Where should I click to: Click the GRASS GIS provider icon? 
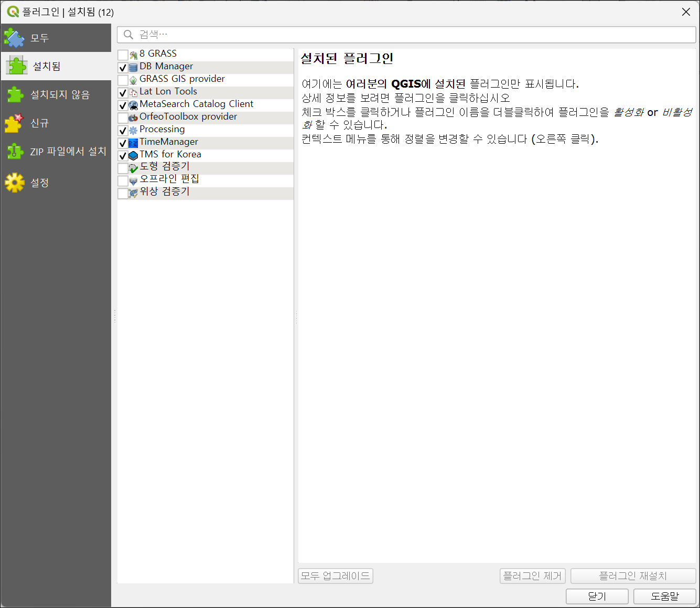[x=133, y=80]
